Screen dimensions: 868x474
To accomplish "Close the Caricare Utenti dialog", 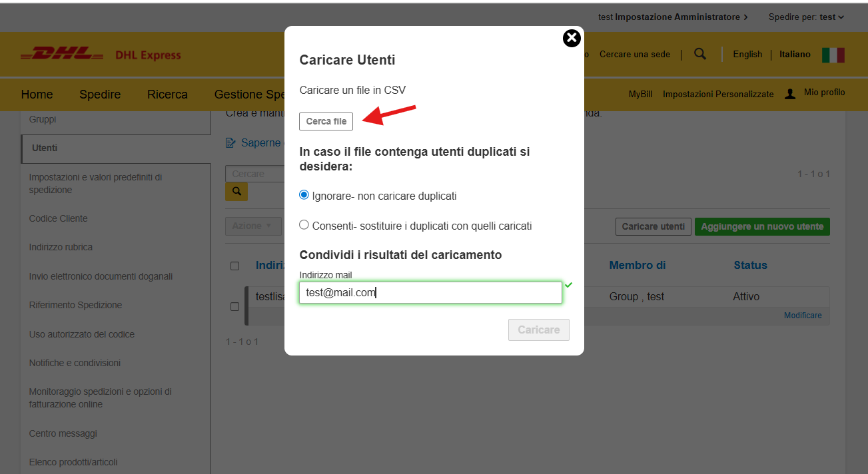I will pos(572,39).
